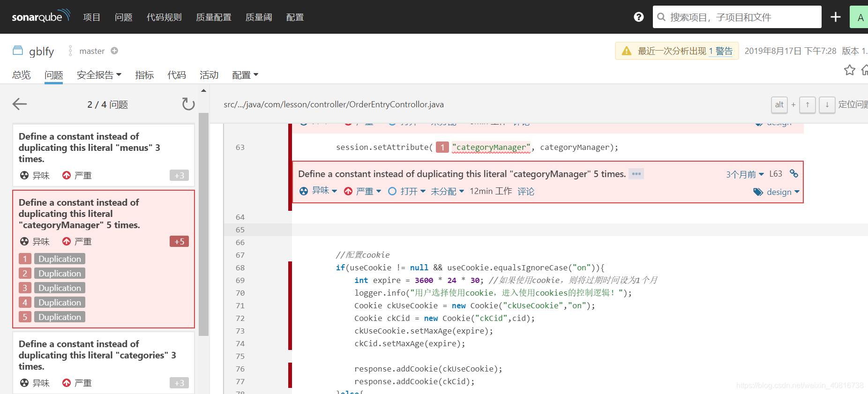868x394 pixels.
Task: Click the +3 badge on categories issue
Action: point(179,383)
